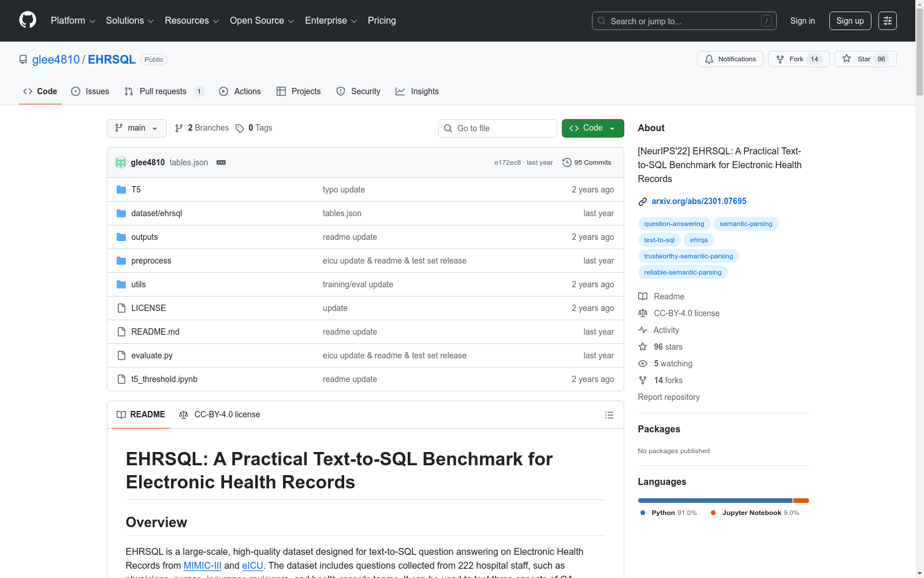This screenshot has height=578, width=924.
Task: Click the Sign in link
Action: tap(803, 21)
